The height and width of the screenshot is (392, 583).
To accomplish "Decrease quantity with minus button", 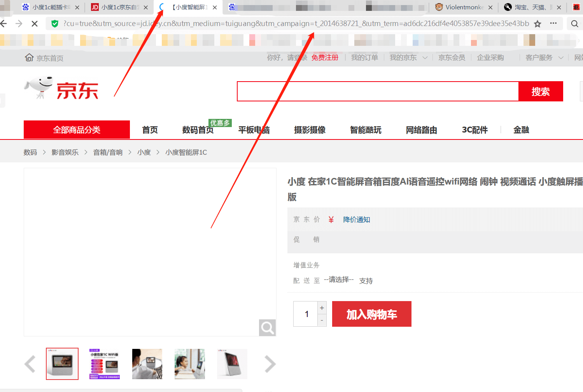I will click(322, 320).
